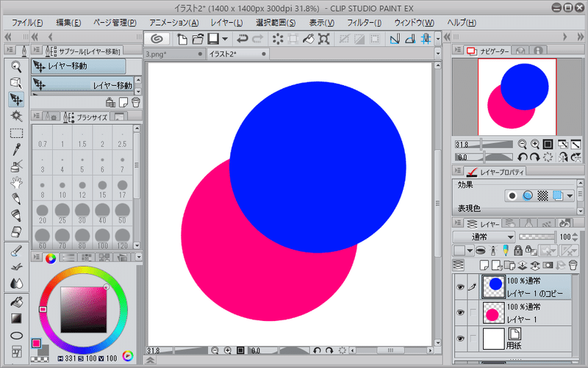Toggle snap to grid icon in toolbar
588x368 pixels.
[x=426, y=39]
